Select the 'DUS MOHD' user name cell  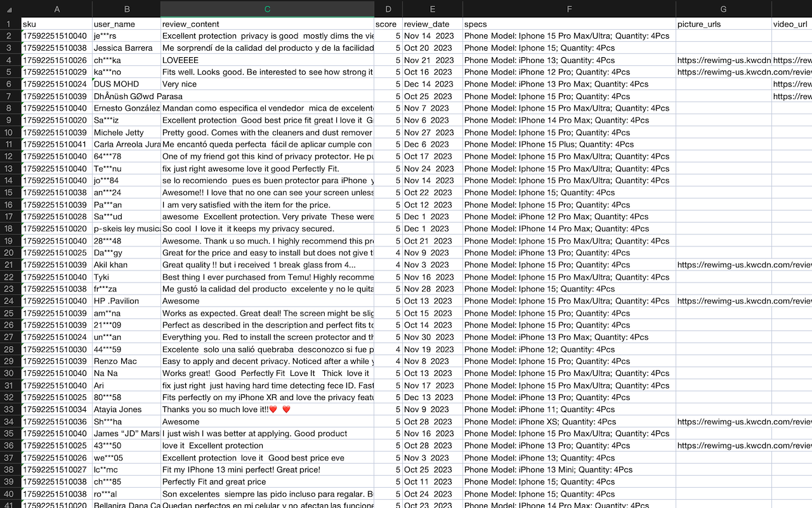tap(126, 84)
